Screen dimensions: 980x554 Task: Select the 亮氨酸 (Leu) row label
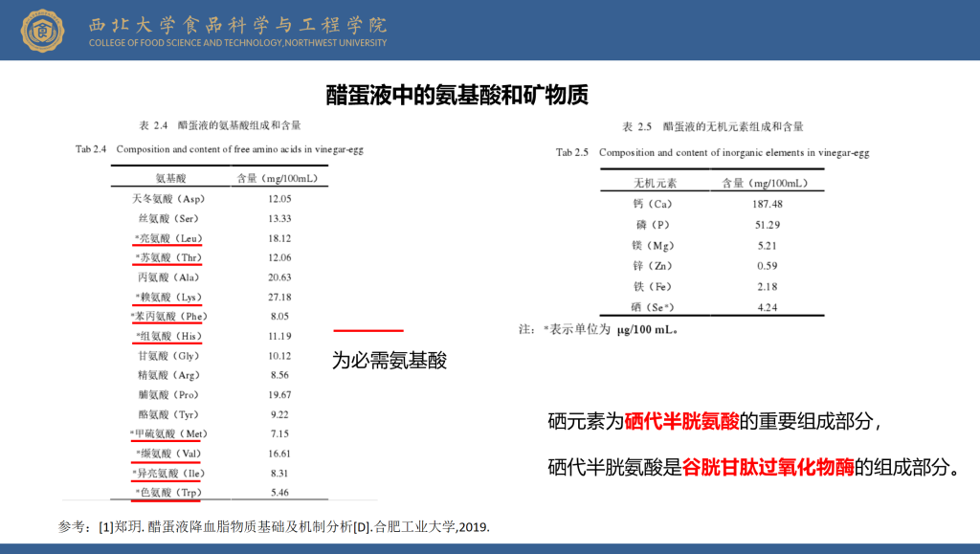point(168,238)
